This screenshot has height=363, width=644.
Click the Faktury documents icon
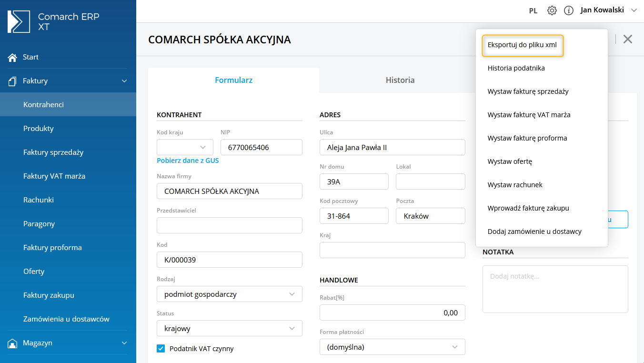[x=12, y=81]
